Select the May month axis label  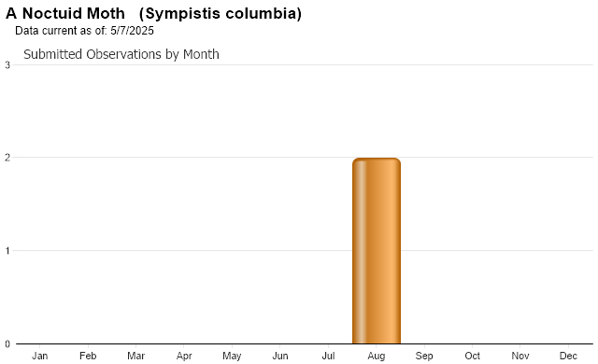(x=232, y=356)
